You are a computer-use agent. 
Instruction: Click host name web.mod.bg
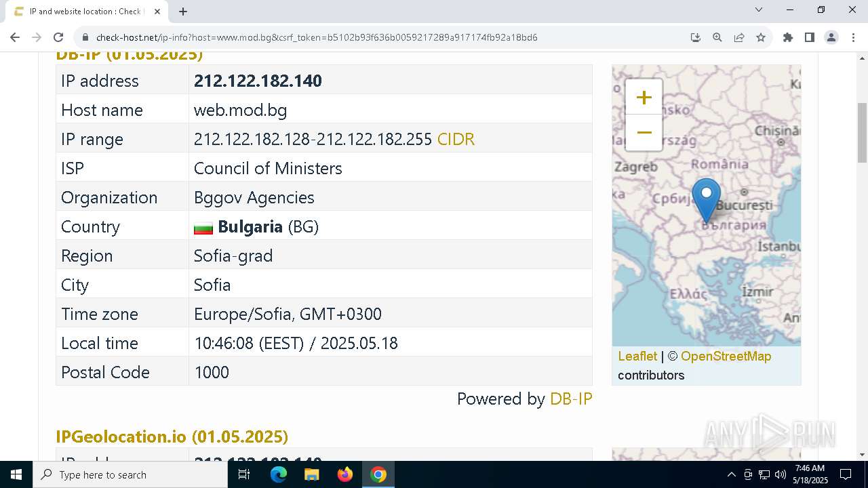pyautogui.click(x=240, y=110)
